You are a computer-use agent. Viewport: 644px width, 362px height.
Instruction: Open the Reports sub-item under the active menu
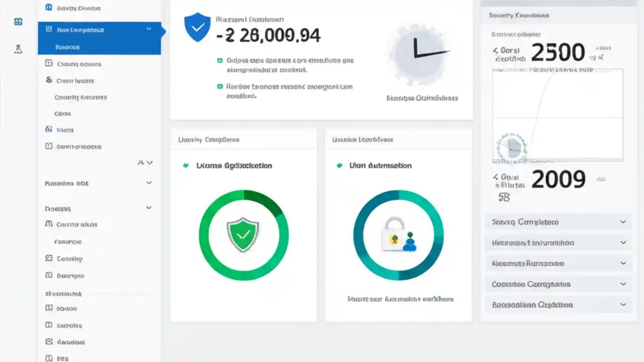coord(68,47)
